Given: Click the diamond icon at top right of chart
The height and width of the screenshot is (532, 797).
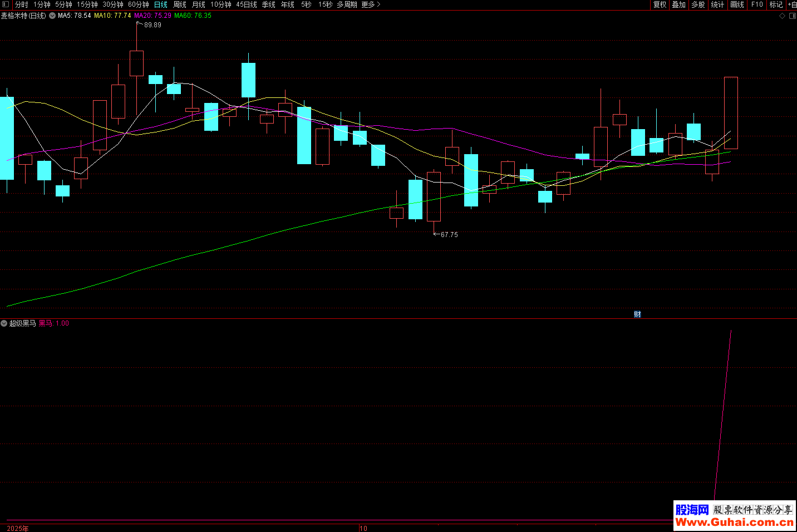Looking at the screenshot, I should pyautogui.click(x=782, y=16).
